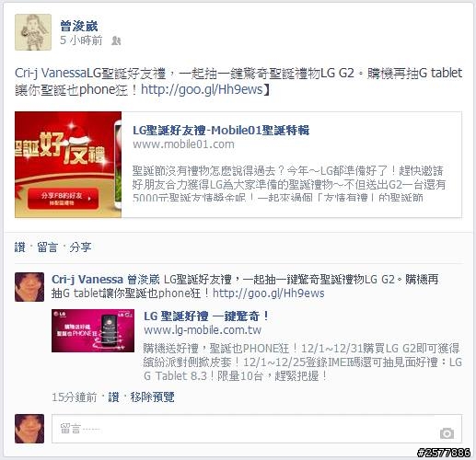Open goo.gl/Hh9ews link in the comment
The width and height of the screenshot is (476, 460).
pyautogui.click(x=269, y=293)
